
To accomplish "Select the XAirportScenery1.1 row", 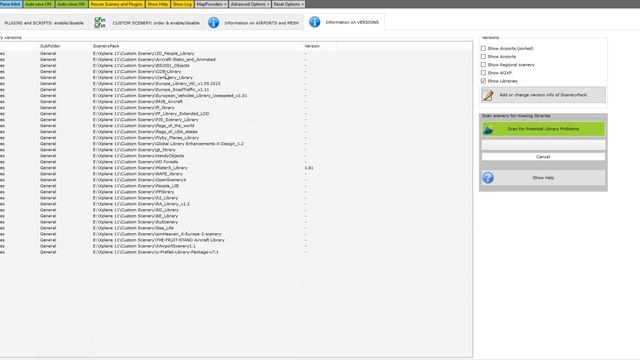I will coord(236,246).
